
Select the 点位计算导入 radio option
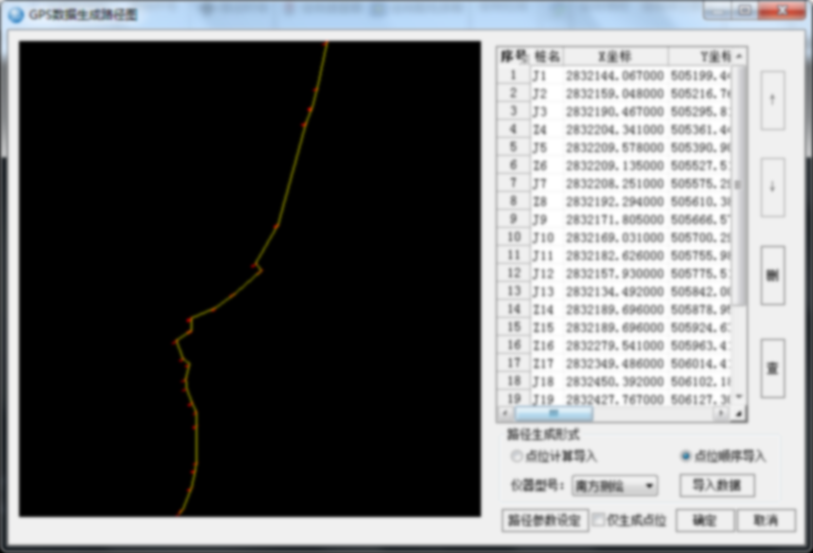click(x=517, y=456)
